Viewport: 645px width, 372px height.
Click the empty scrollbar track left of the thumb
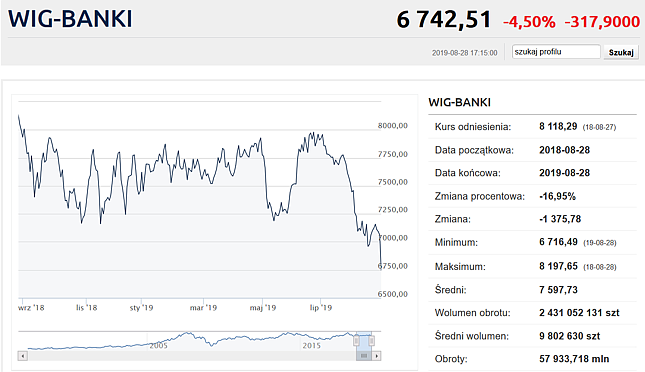pyautogui.click(x=192, y=356)
